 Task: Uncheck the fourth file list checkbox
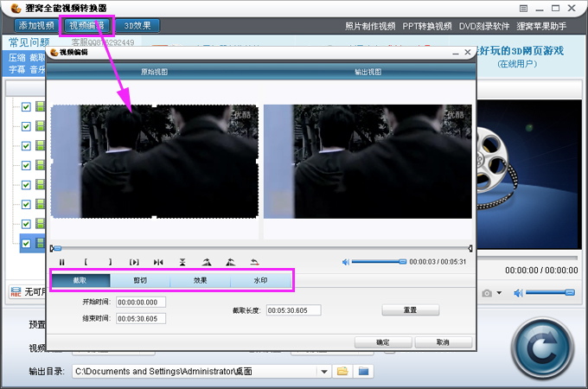coord(26,165)
